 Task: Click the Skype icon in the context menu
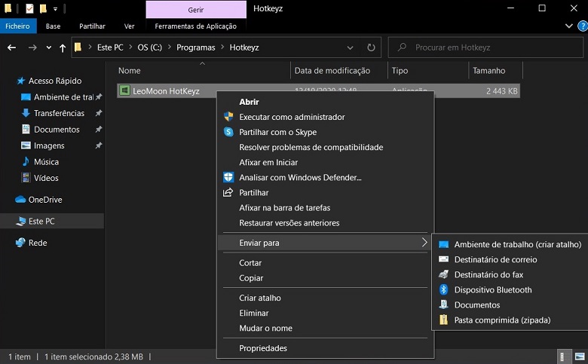[x=228, y=132]
